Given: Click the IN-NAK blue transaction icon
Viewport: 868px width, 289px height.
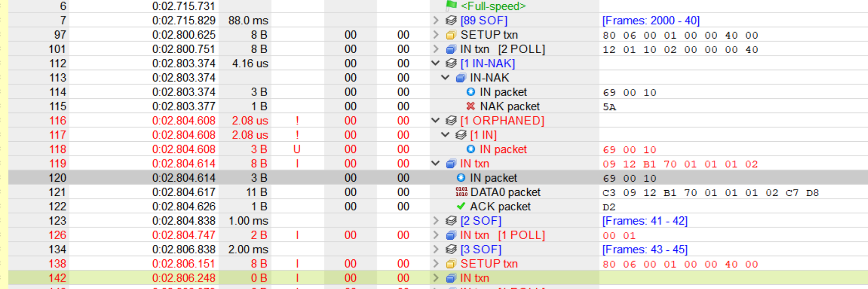Looking at the screenshot, I should pyautogui.click(x=461, y=78).
